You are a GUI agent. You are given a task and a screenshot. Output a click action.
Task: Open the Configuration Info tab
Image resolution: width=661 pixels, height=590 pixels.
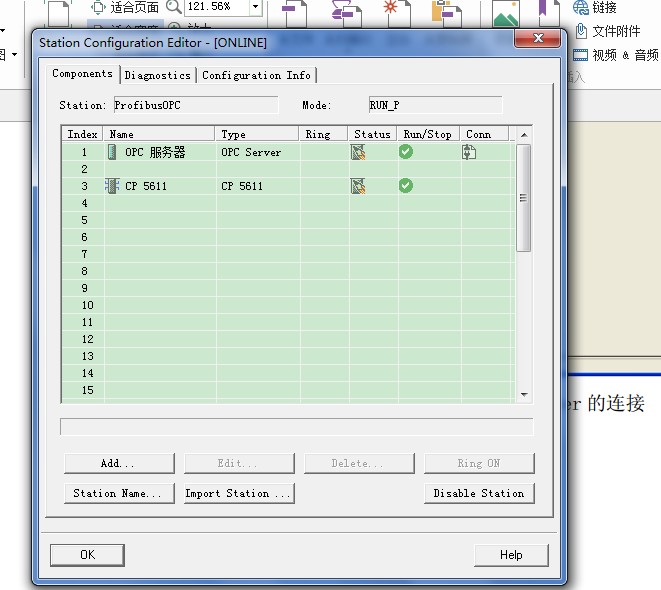click(256, 75)
